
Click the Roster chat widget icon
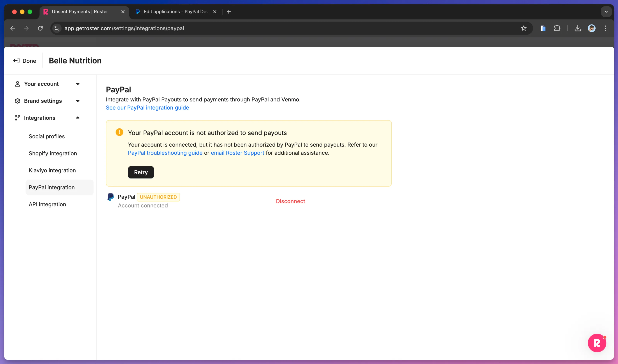(x=597, y=343)
